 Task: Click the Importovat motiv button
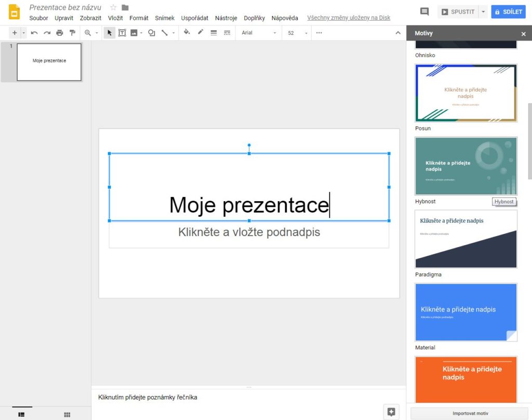[x=470, y=413]
